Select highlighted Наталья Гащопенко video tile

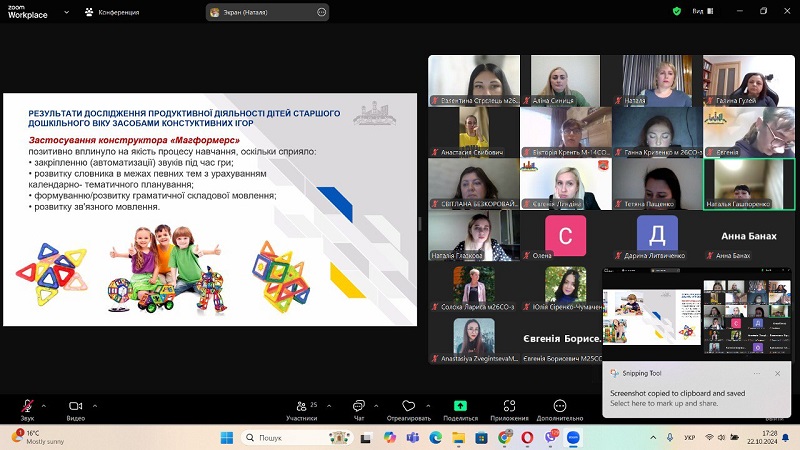(748, 184)
